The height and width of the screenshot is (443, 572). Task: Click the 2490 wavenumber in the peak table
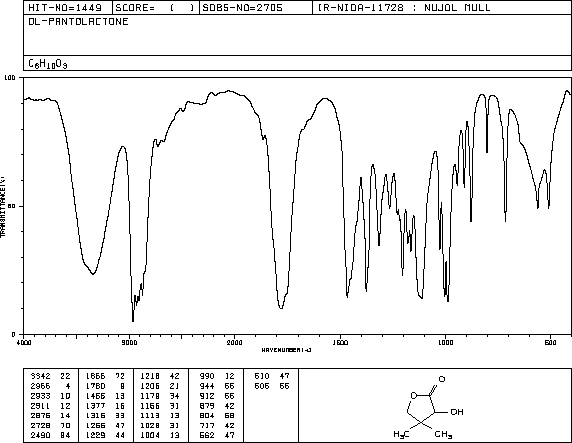[x=40, y=435]
